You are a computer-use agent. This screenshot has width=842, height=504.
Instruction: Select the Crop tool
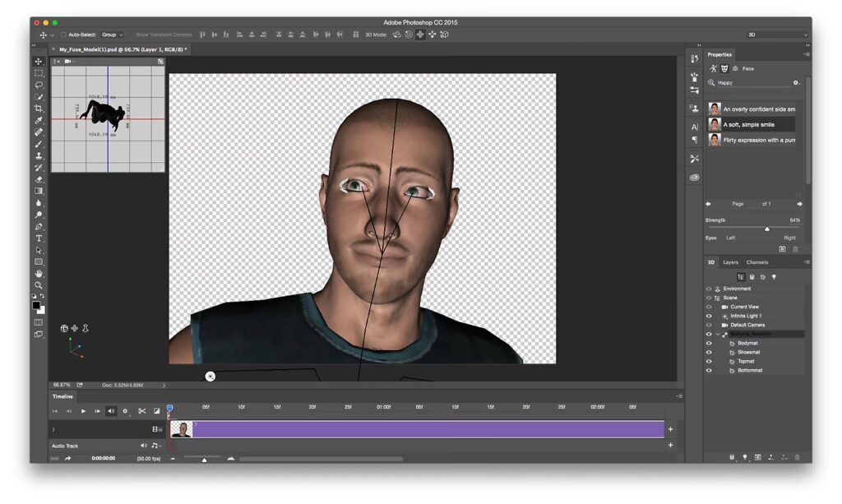[x=39, y=109]
